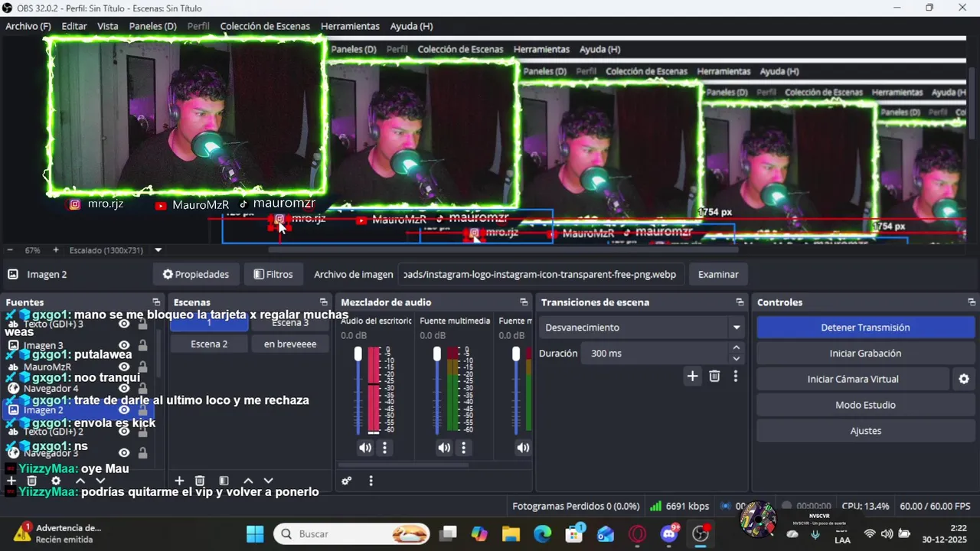980x551 pixels.
Task: Open advanced audio properties gear in mixer
Action: pos(347,481)
